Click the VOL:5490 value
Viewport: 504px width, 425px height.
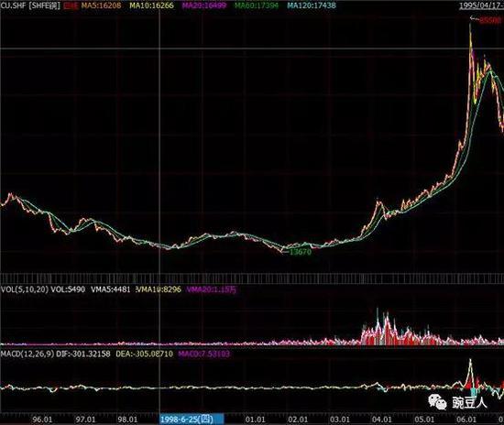(68, 289)
